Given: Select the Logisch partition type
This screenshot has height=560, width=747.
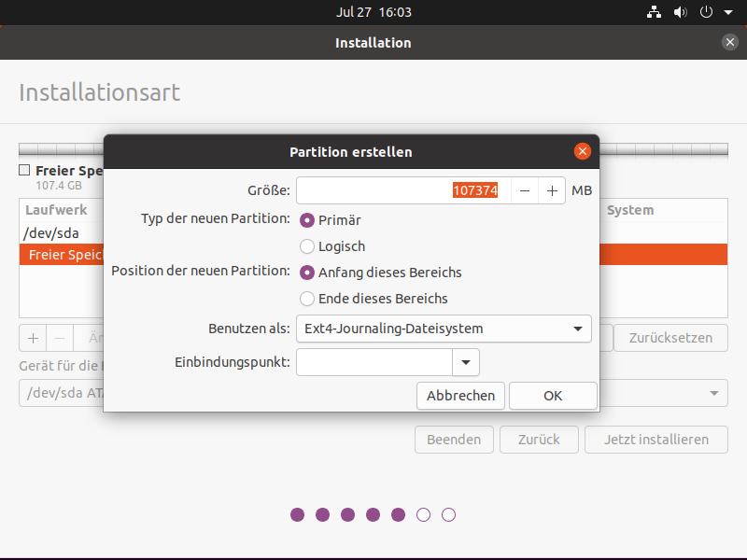Looking at the screenshot, I should click(307, 246).
